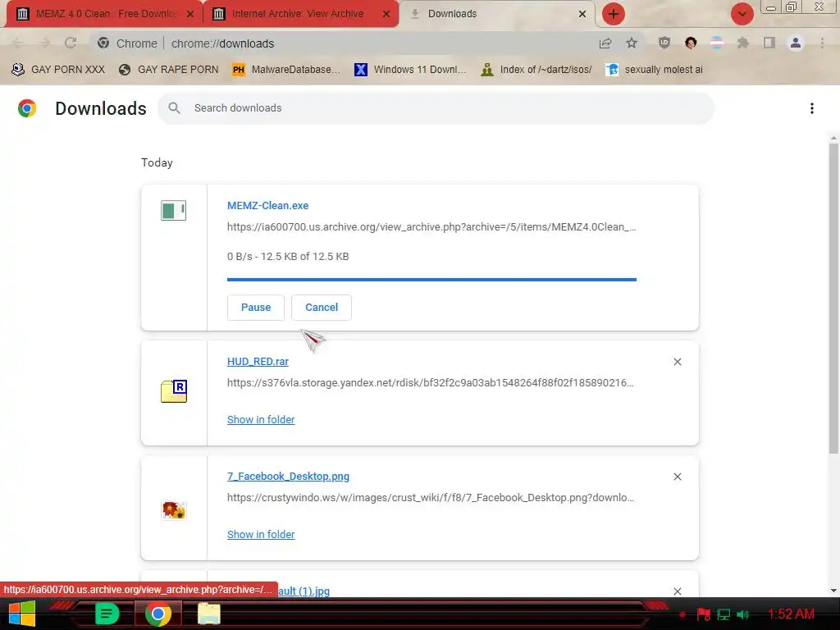Open the MEMZ-Clean.exe download link
This screenshot has width=840, height=630.
[268, 206]
